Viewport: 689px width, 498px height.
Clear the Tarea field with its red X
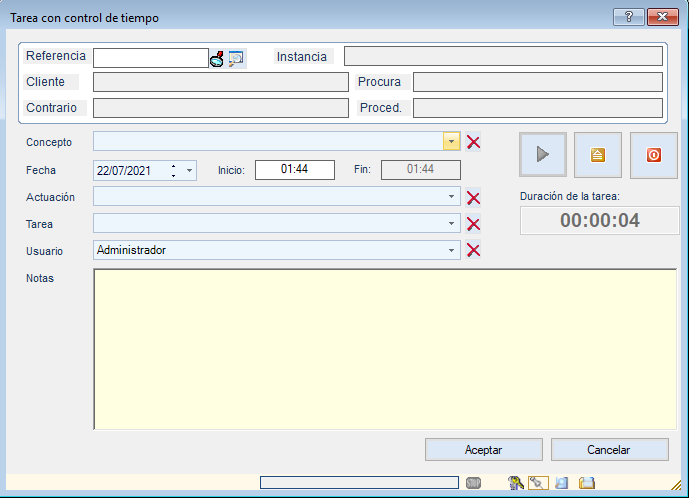[x=474, y=224]
